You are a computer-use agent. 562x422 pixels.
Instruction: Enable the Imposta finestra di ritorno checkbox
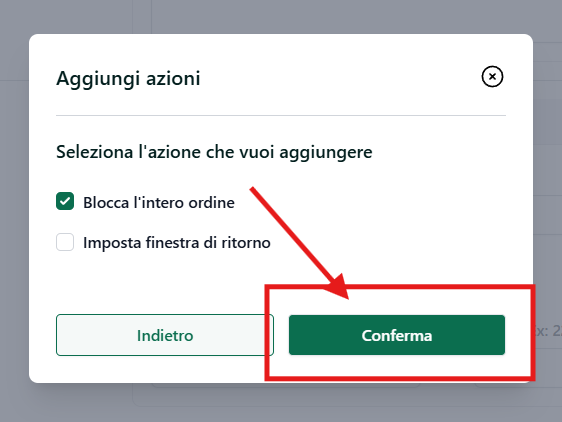click(65, 242)
